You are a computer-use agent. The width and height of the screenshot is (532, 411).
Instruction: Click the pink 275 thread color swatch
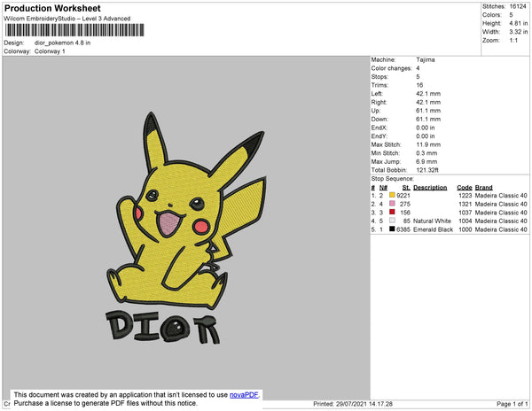(x=392, y=204)
